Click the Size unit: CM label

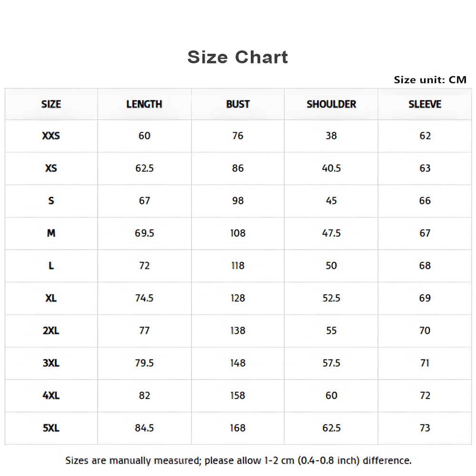[430, 80]
